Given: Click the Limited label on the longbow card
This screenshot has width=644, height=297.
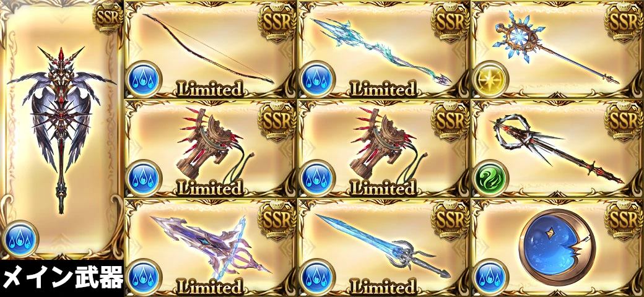Looking at the screenshot, I should [x=209, y=87].
